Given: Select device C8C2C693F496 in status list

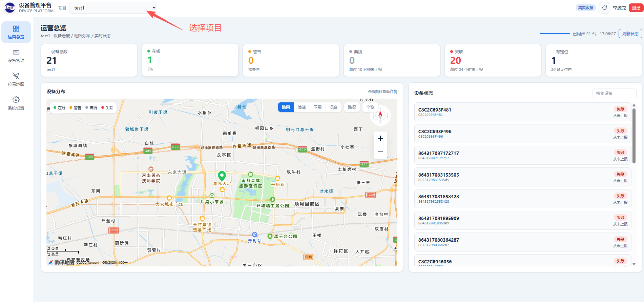Looking at the screenshot, I should 523,134.
